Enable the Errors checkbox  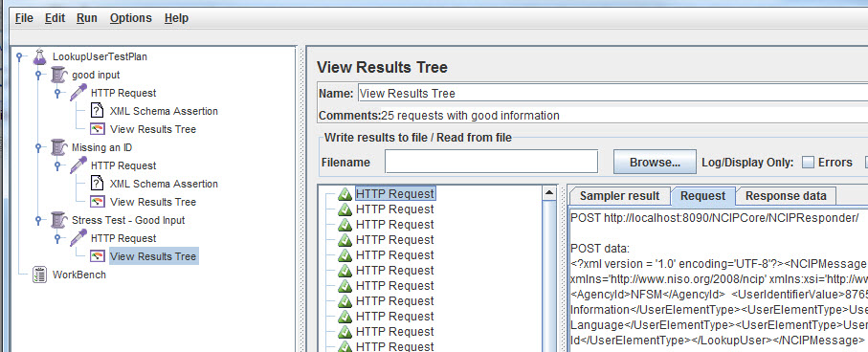click(x=809, y=163)
